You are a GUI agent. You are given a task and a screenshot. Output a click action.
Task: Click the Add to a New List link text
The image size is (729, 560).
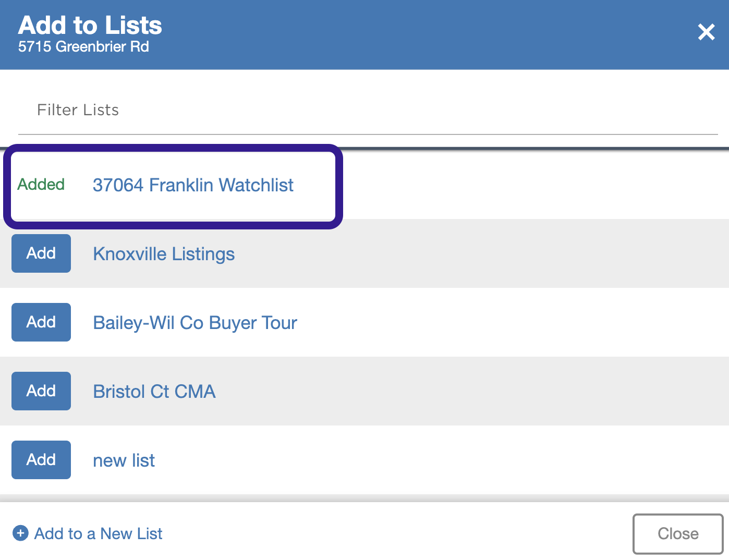coord(99,533)
